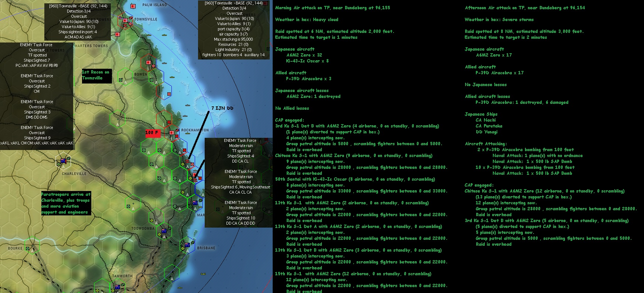The width and height of the screenshot is (644, 293).
Task: Click the 'DMS DD DMS' task force line
Action: (x=37, y=117)
